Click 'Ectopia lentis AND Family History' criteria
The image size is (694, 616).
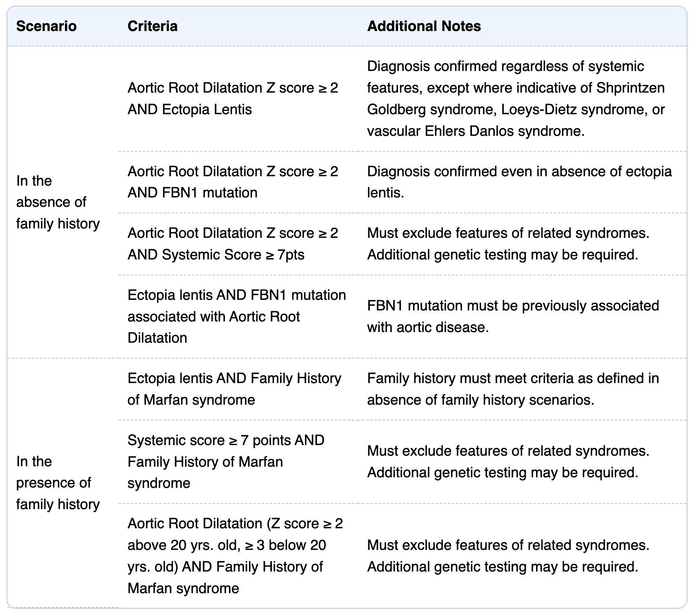[x=234, y=389]
